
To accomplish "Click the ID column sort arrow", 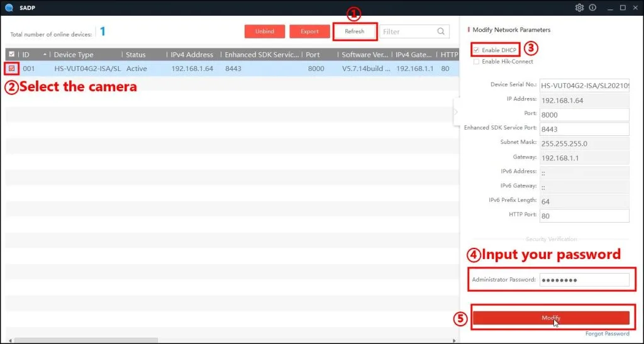I will 45,55.
